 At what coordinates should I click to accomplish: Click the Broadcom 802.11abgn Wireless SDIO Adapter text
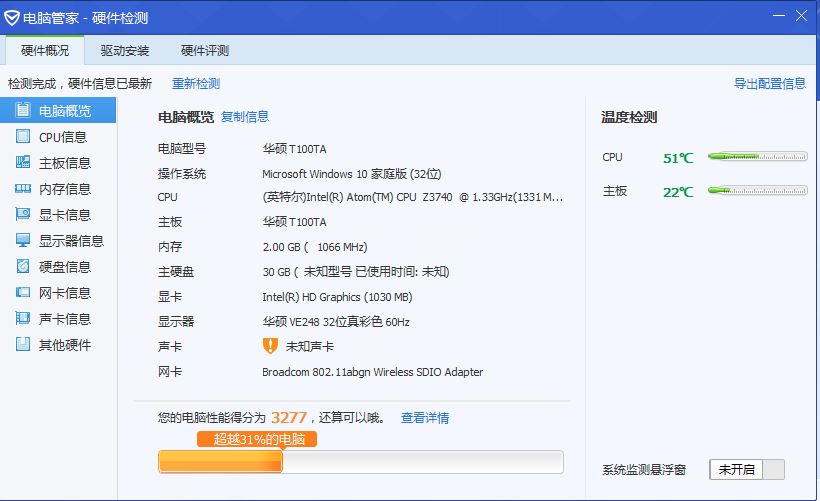coord(372,372)
